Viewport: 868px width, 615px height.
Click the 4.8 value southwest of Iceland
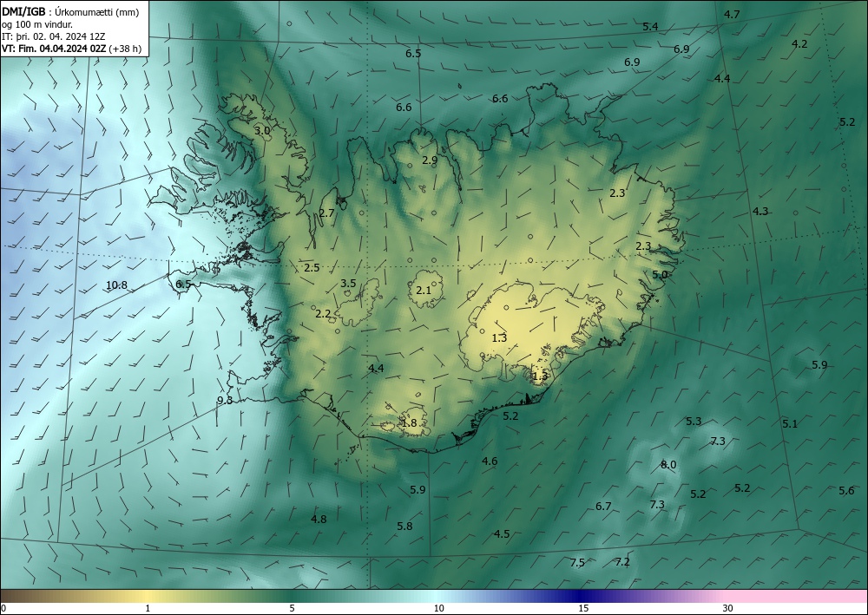click(x=319, y=519)
